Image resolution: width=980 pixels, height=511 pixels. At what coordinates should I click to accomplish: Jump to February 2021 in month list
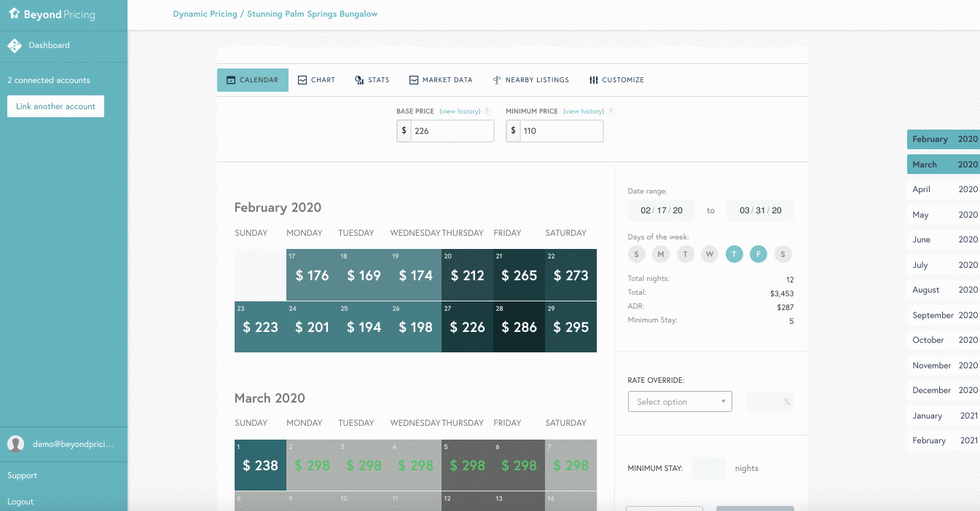pos(944,440)
